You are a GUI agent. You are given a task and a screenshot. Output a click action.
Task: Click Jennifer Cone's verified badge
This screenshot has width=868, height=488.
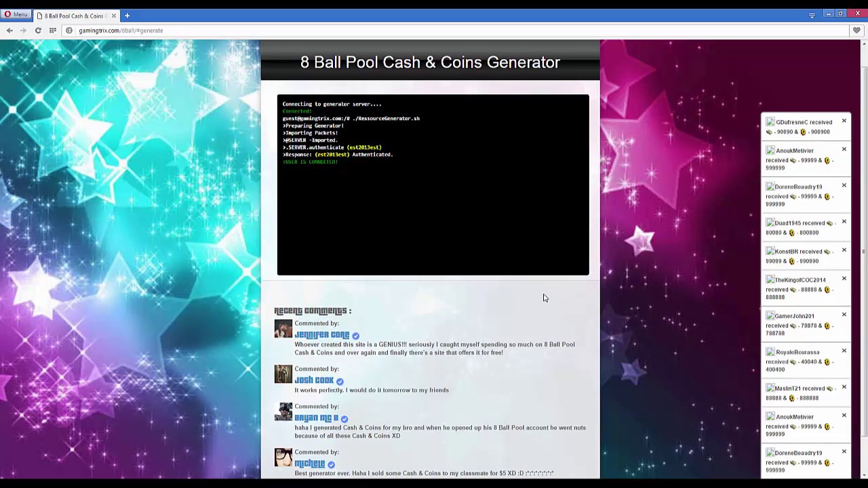tap(355, 335)
